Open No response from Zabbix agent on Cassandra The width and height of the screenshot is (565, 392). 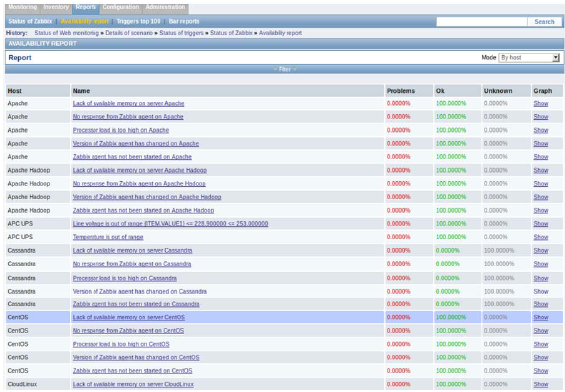[x=131, y=264]
